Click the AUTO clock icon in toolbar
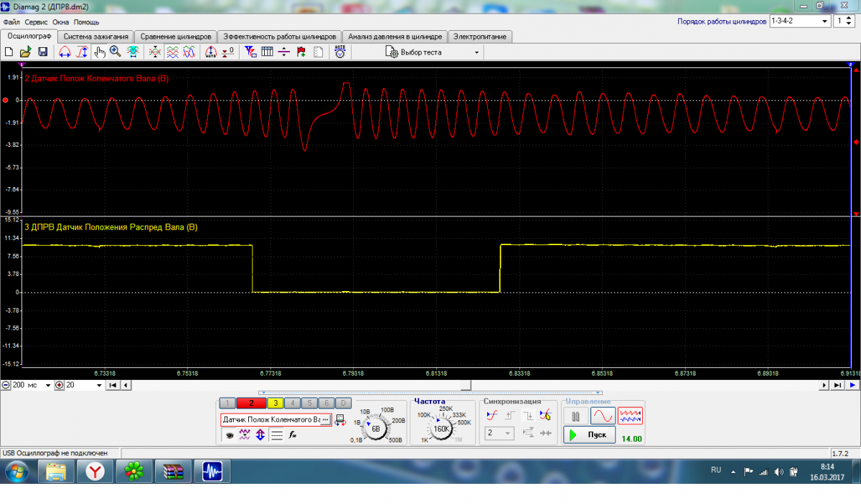The image size is (861, 504). (340, 52)
